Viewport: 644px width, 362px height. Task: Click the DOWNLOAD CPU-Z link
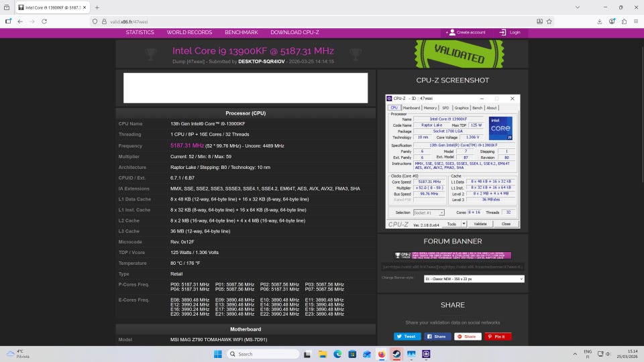tap(295, 32)
